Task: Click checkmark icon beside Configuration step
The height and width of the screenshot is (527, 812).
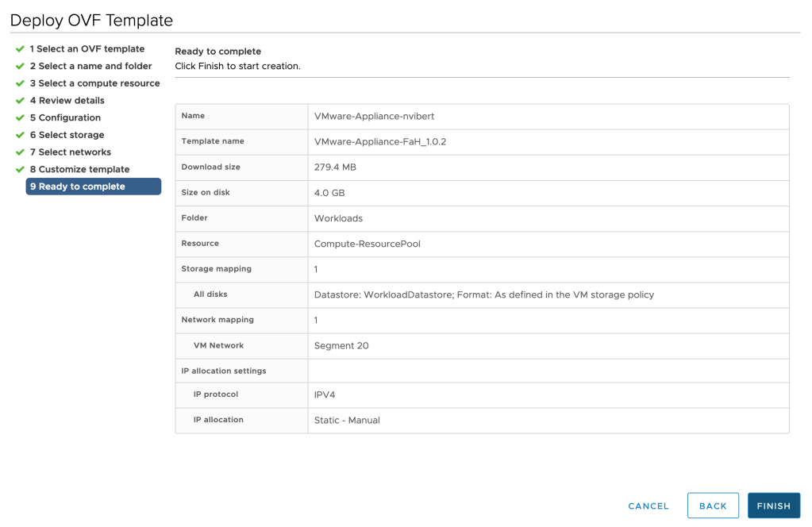Action: [x=20, y=118]
